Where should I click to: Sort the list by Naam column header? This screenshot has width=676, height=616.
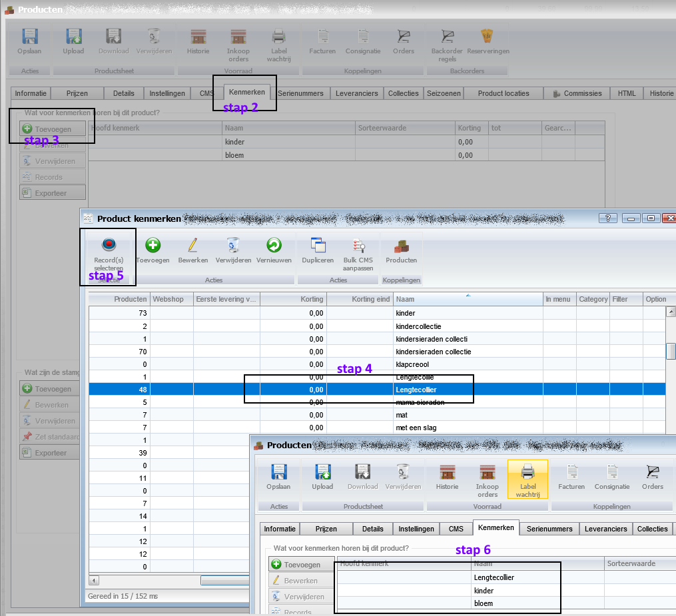click(466, 299)
